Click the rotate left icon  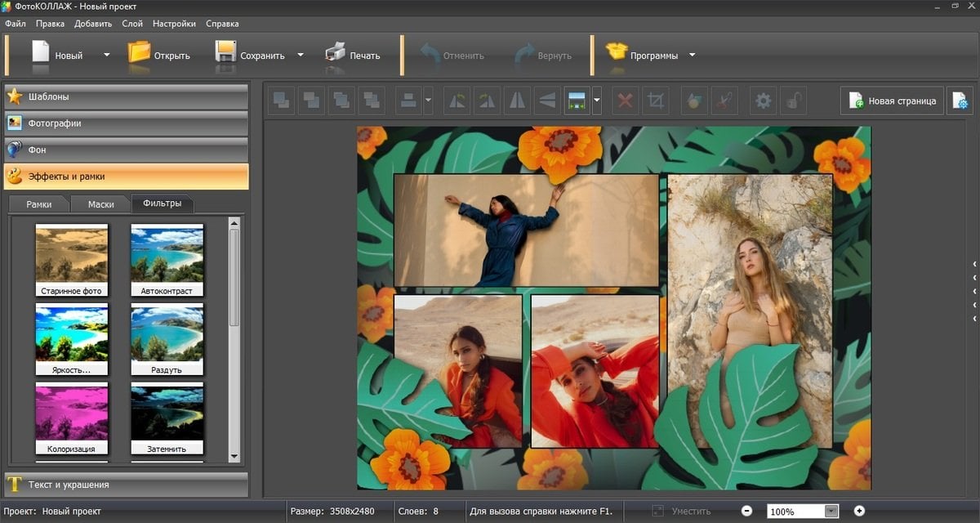tap(457, 101)
